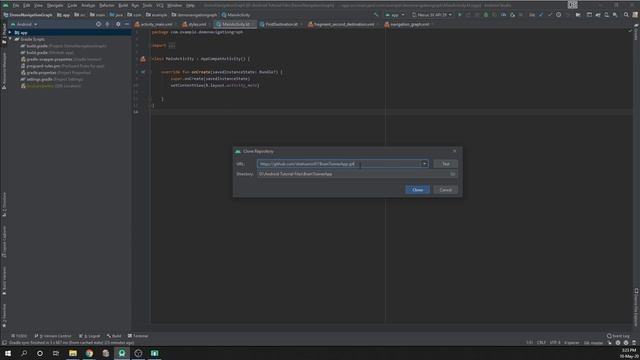Open the Event Log panel
Viewport: 640px width, 360px height.
coord(618,336)
